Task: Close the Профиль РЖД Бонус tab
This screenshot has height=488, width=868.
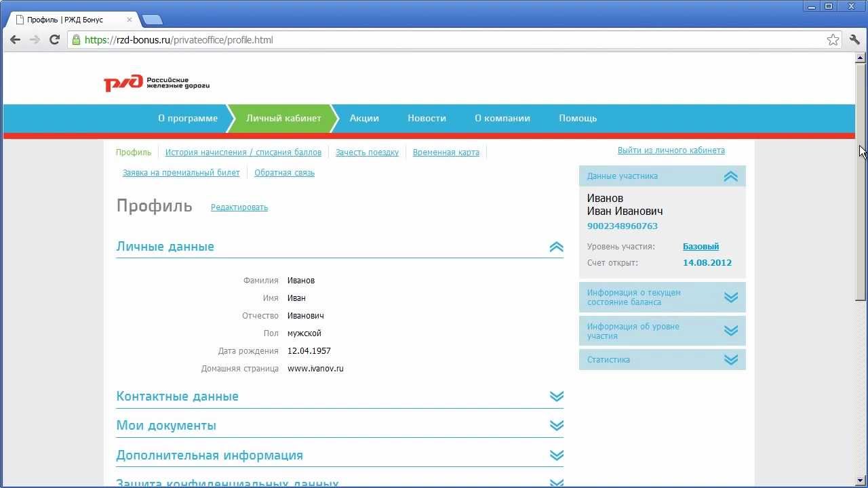Action: click(130, 20)
